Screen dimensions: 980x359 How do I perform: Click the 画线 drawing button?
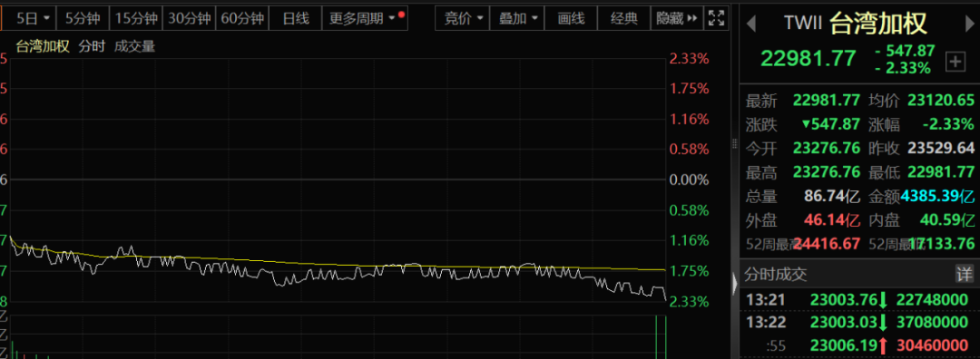pos(572,19)
